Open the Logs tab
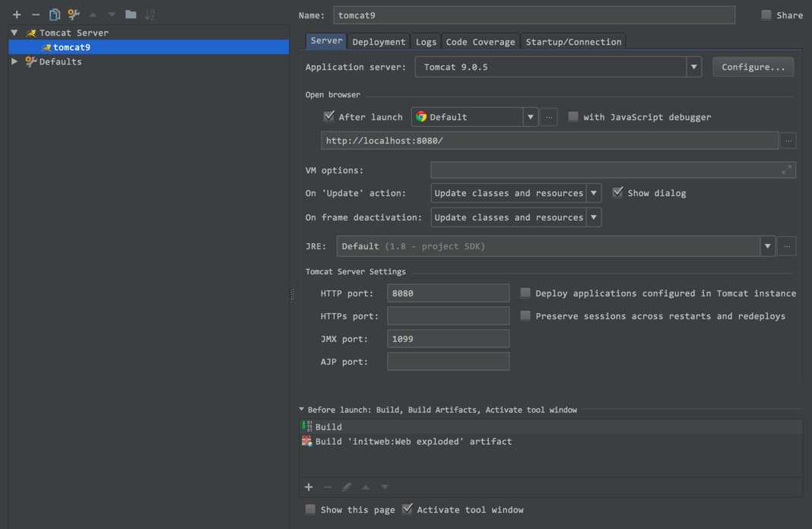Viewport: 812px width, 529px height. (x=426, y=42)
